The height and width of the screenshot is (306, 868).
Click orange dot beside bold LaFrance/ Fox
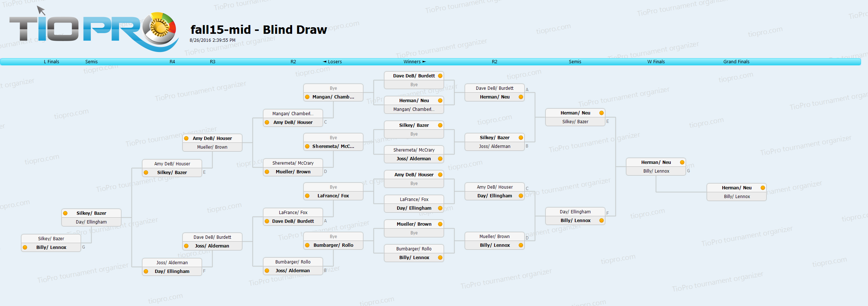point(307,196)
